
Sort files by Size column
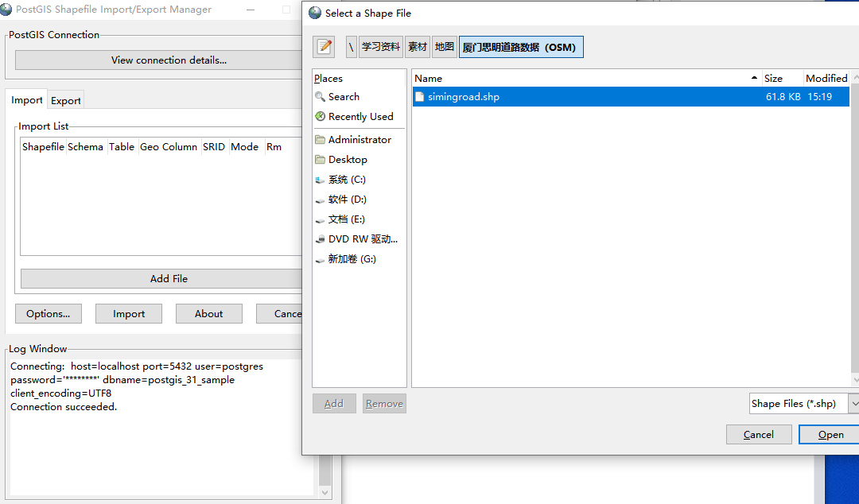point(783,79)
